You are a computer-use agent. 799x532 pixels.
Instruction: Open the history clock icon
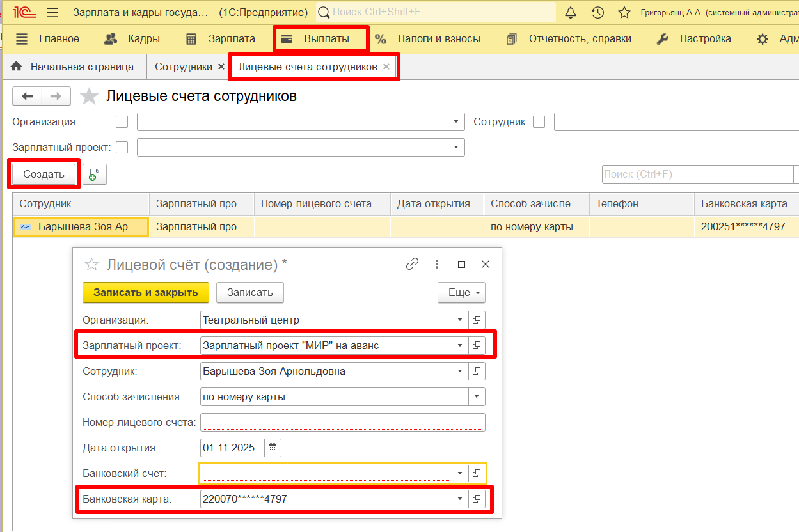point(597,13)
